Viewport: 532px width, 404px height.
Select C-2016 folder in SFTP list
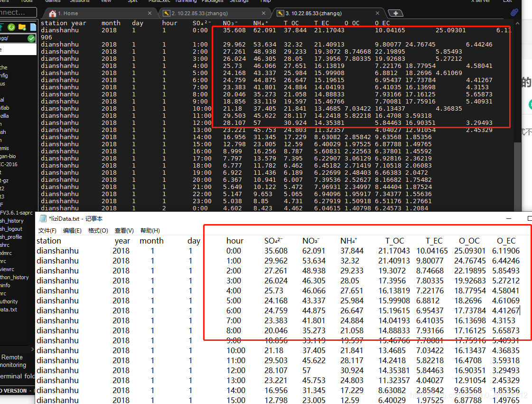(x=9, y=164)
